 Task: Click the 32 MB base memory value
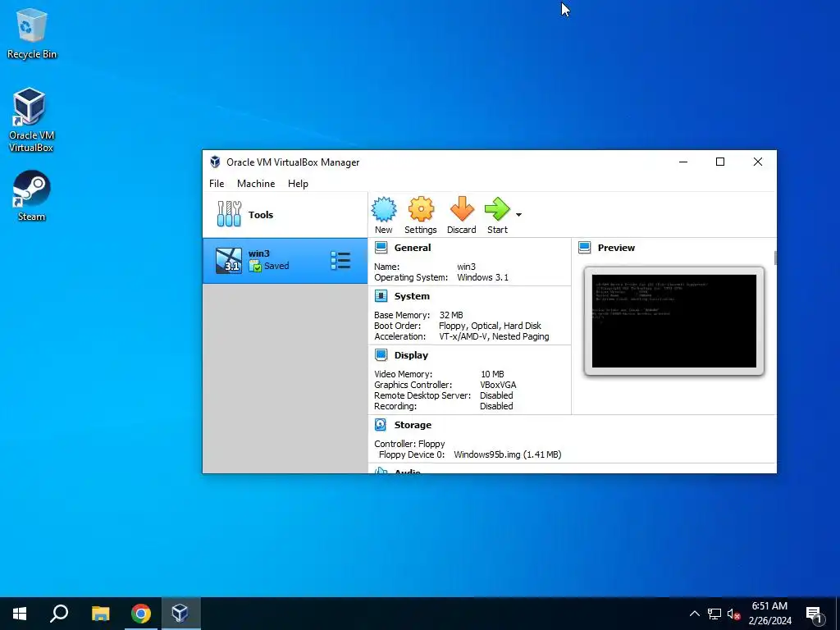(451, 315)
